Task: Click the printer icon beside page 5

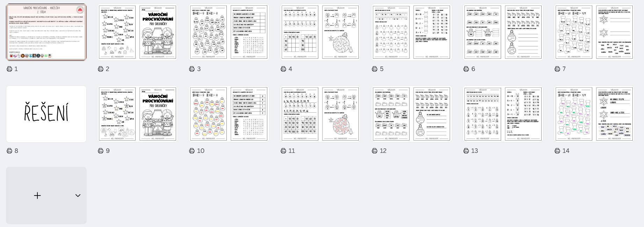Action: point(375,69)
